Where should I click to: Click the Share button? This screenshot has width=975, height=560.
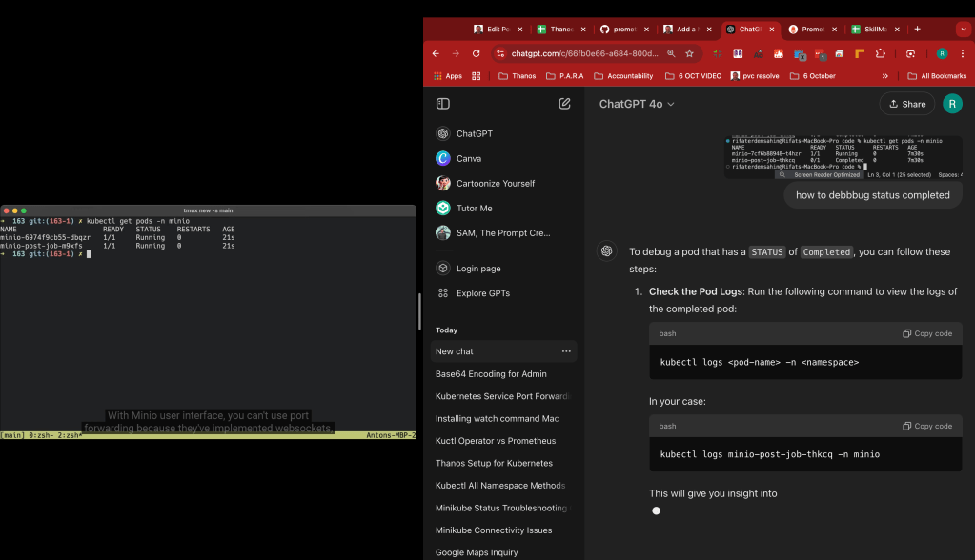[907, 104]
